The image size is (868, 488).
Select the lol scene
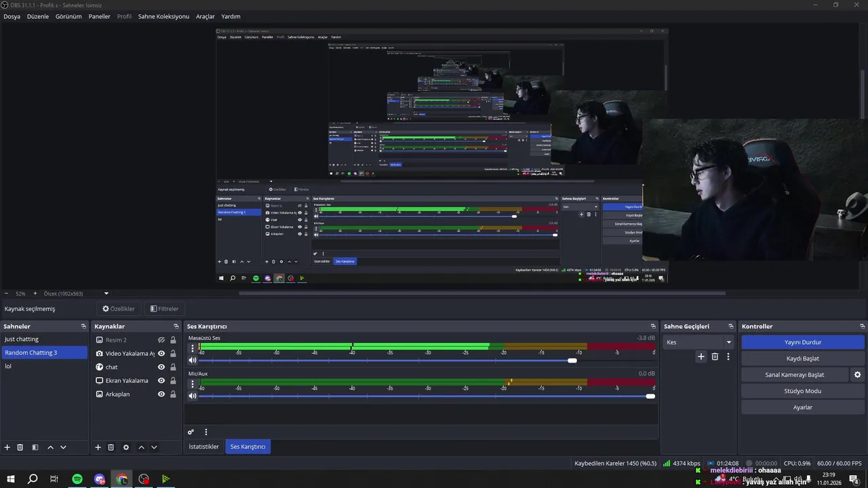[44, 366]
